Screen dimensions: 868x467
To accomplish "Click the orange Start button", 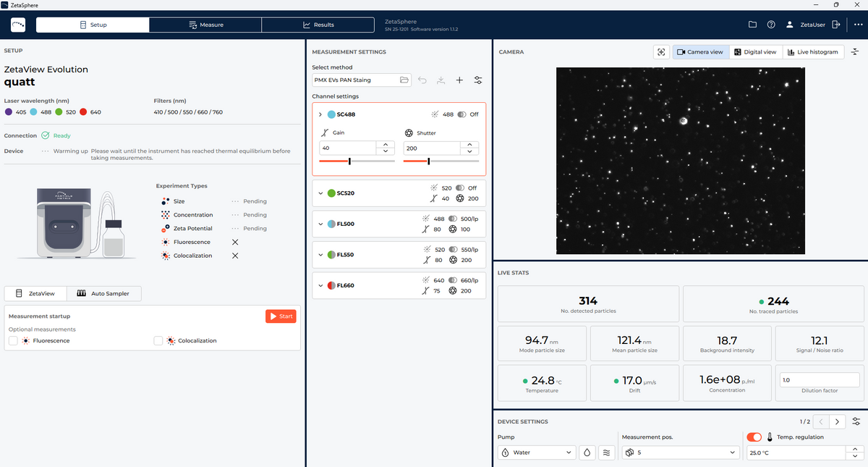I will [x=281, y=316].
